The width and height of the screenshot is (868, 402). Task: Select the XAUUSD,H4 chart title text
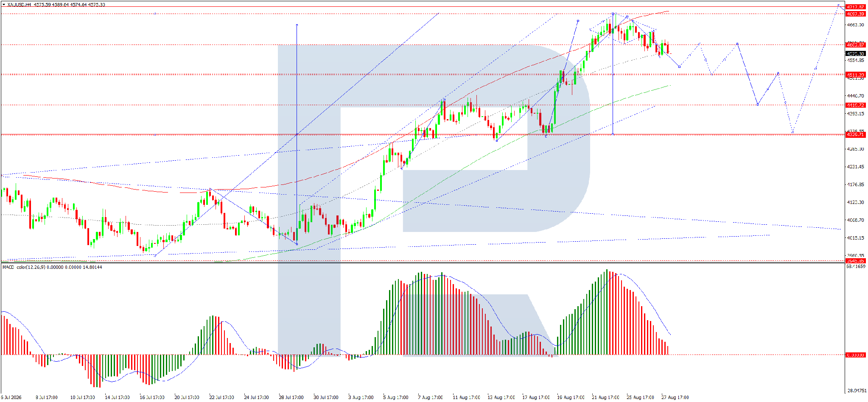tap(19, 5)
